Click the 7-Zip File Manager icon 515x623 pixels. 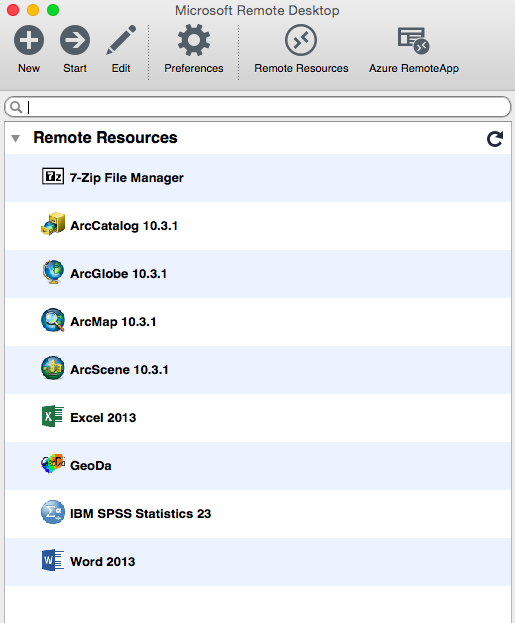(x=53, y=176)
